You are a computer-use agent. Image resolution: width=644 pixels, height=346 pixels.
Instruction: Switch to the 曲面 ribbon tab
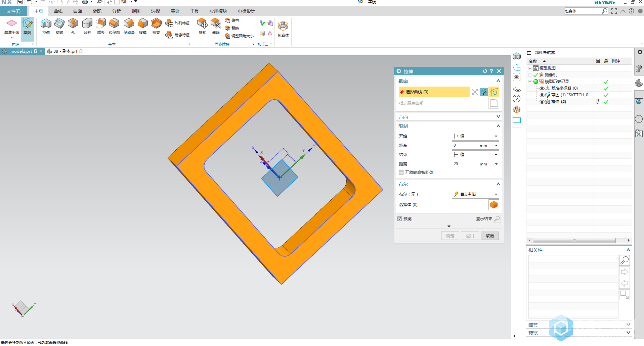tap(78, 11)
